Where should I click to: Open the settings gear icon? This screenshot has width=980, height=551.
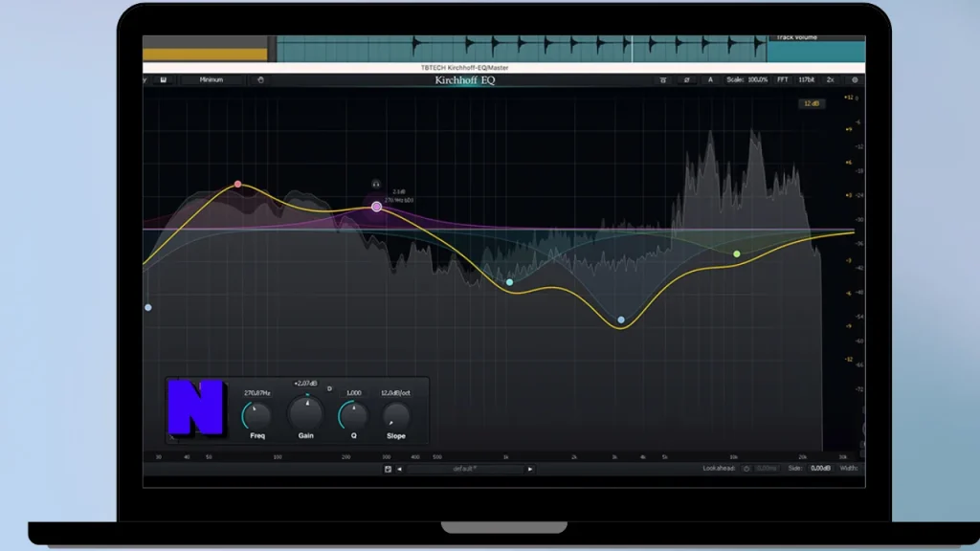855,80
